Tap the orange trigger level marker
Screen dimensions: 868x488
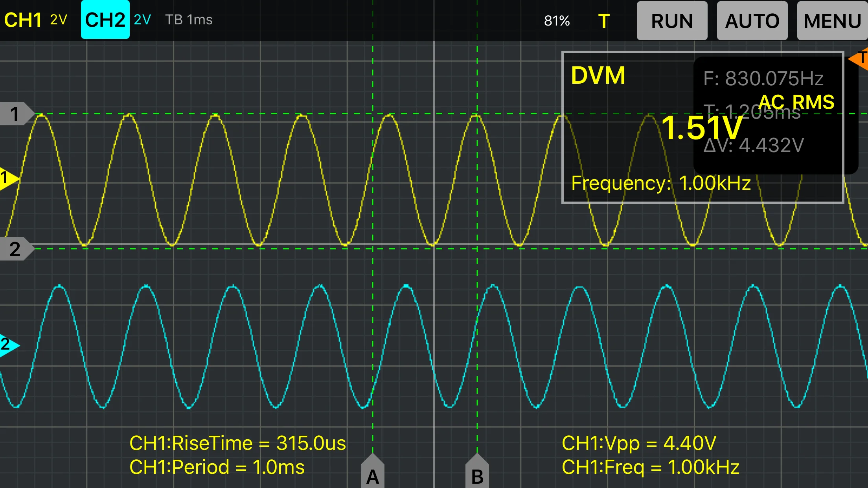tap(860, 59)
